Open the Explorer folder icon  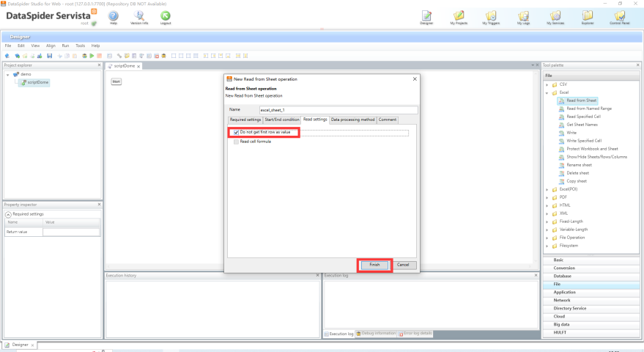pos(588,16)
